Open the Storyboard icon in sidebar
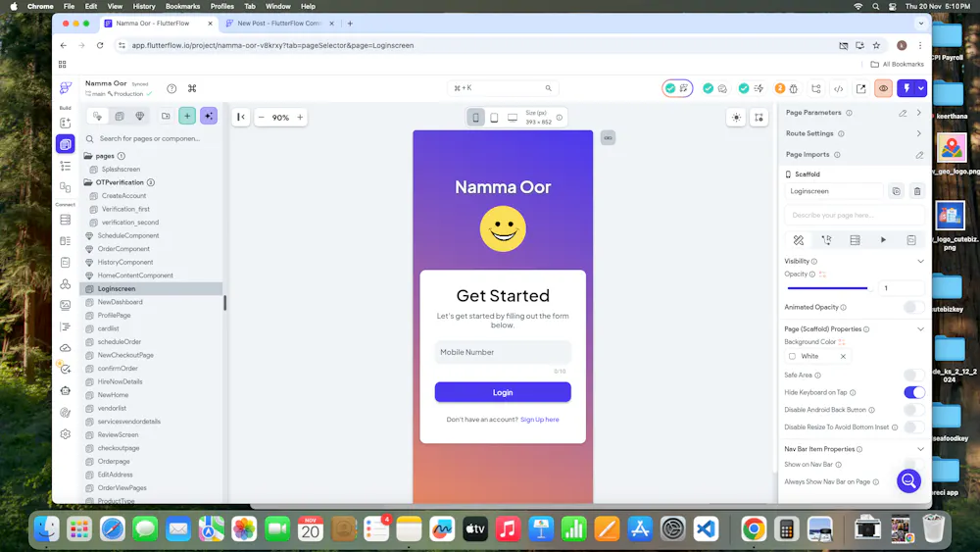Screen dimensions: 980x552 pos(65,187)
